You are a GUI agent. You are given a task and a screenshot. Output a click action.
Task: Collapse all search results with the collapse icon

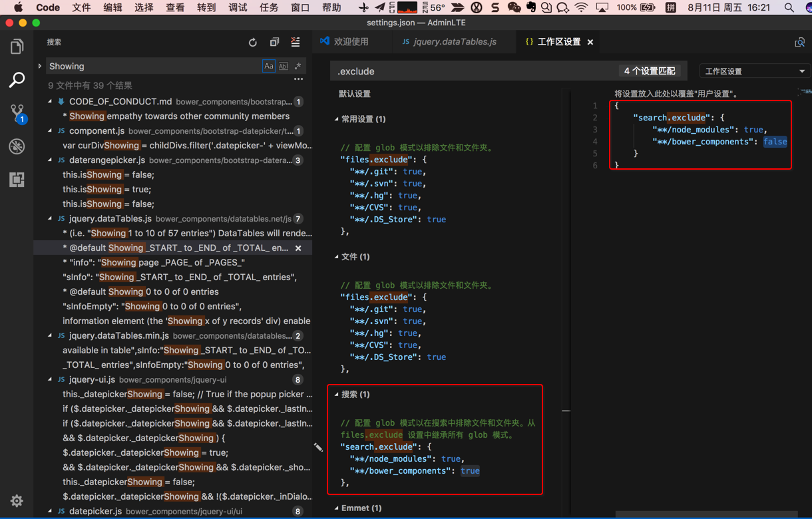pos(274,41)
